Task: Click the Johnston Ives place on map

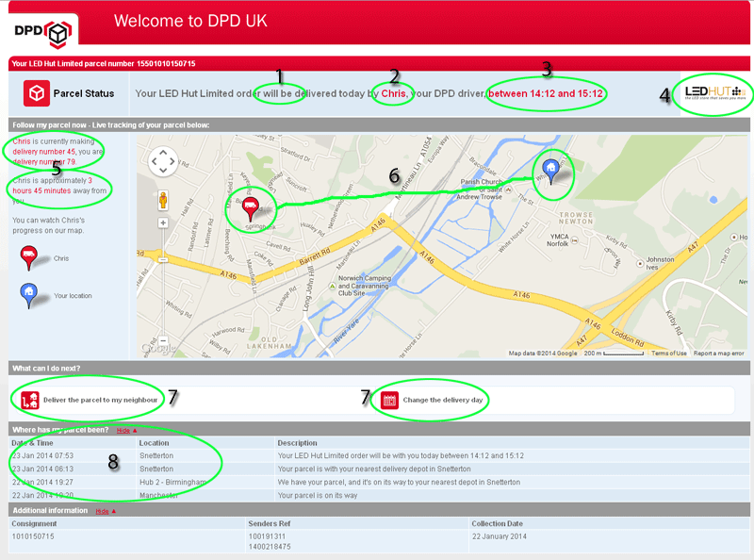Action: click(x=660, y=263)
